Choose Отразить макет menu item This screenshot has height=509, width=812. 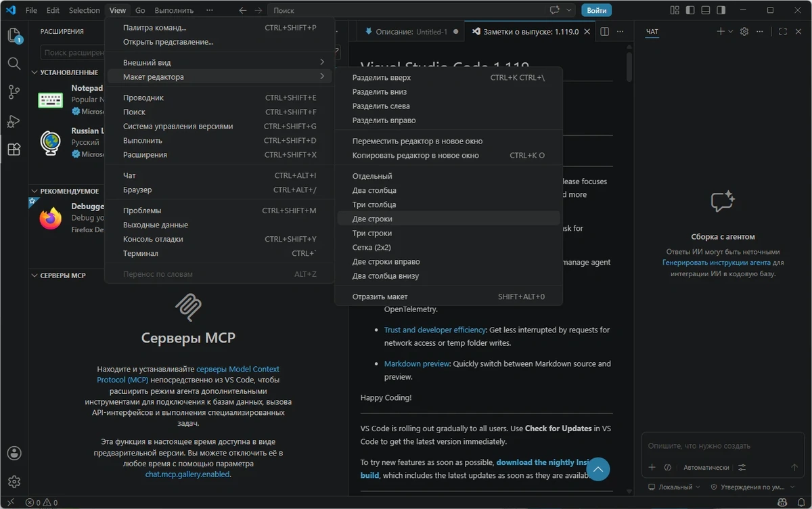(449, 296)
